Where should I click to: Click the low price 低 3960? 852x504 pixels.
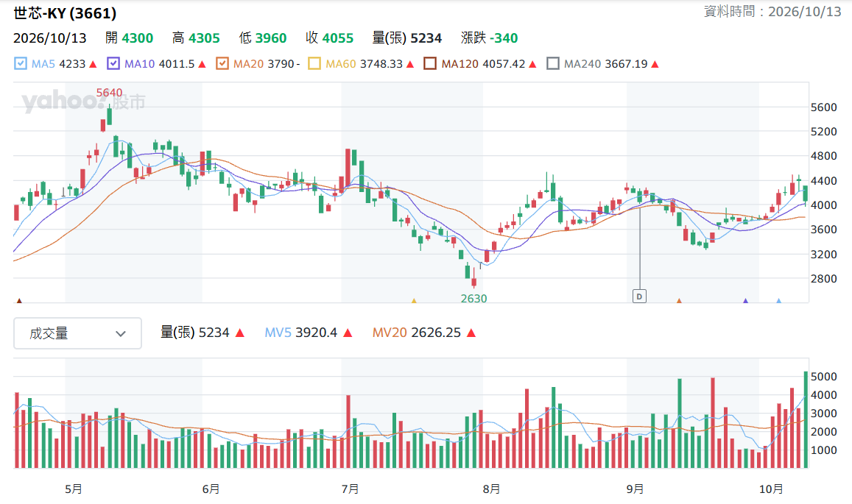[x=263, y=38]
